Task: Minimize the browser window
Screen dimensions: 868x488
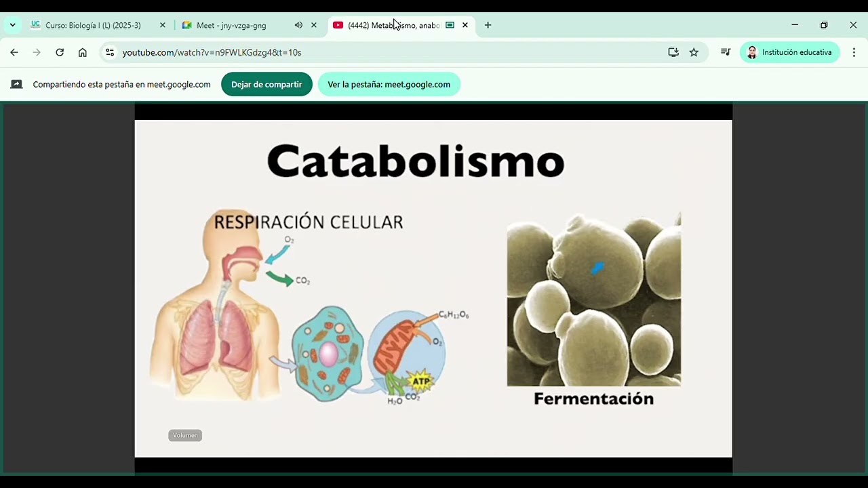Action: [795, 25]
